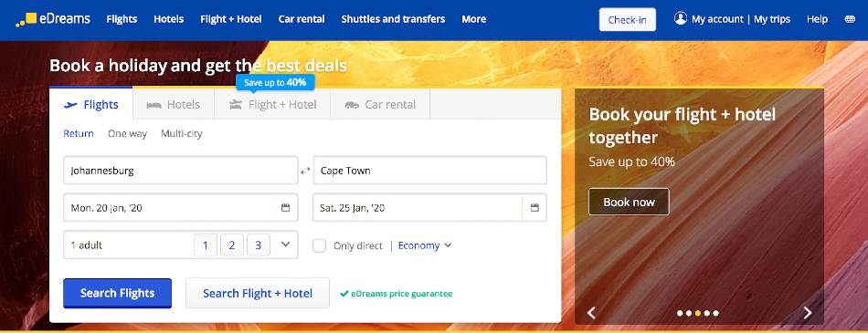868x333 pixels.
Task: Open the language globe icon
Action: coord(851,19)
